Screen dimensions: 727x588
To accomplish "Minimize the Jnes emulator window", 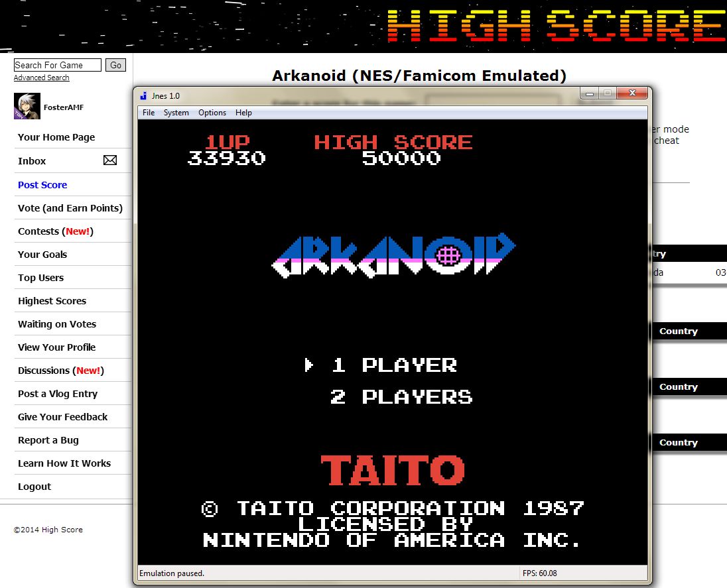I will tap(589, 93).
